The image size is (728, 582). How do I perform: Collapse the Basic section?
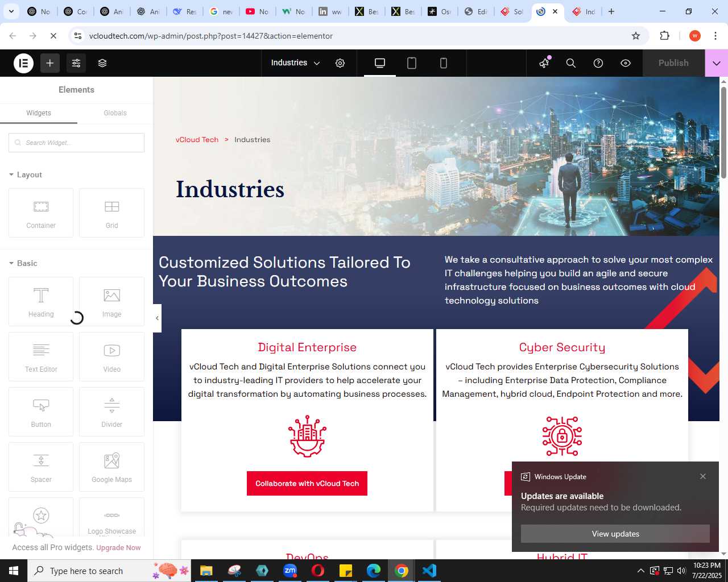23,263
